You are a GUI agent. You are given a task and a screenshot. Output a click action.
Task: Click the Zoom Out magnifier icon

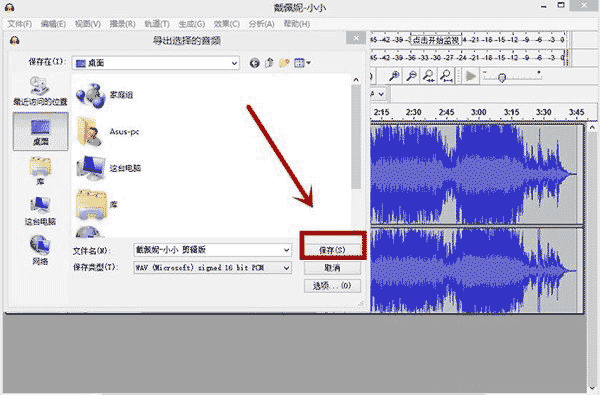tap(411, 76)
